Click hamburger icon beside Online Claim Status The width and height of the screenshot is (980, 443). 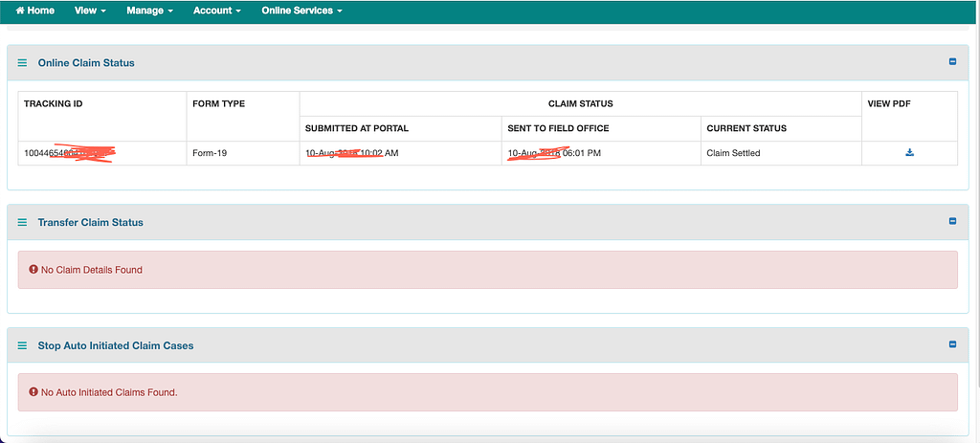tap(23, 63)
